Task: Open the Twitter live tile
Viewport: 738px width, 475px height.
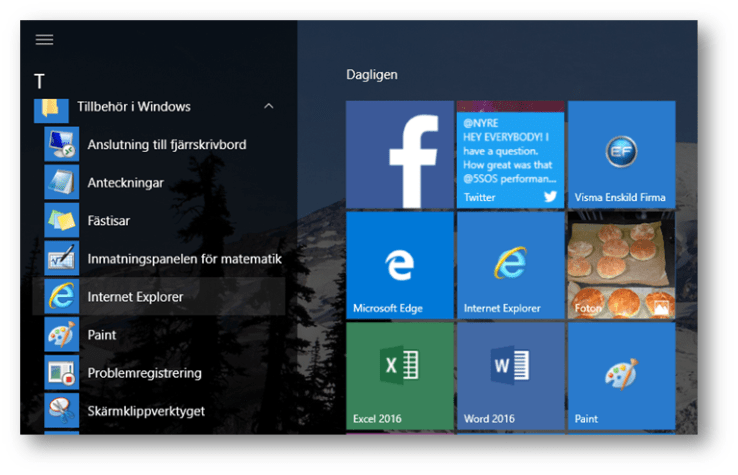Action: (x=510, y=154)
